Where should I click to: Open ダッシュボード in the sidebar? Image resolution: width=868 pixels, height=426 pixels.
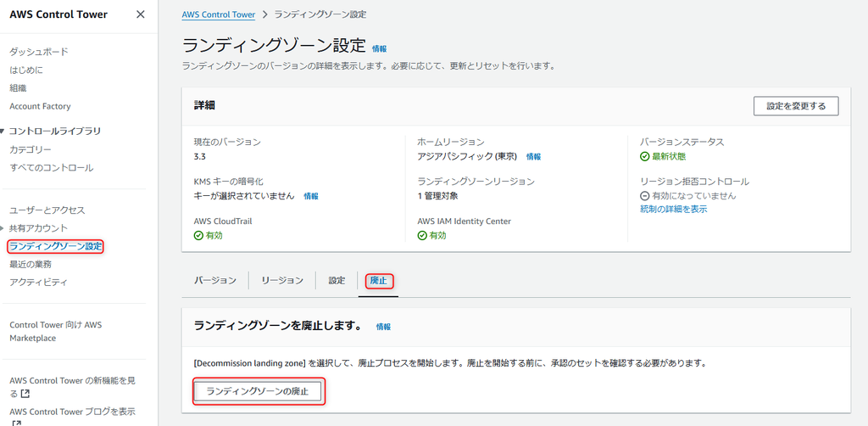39,52
